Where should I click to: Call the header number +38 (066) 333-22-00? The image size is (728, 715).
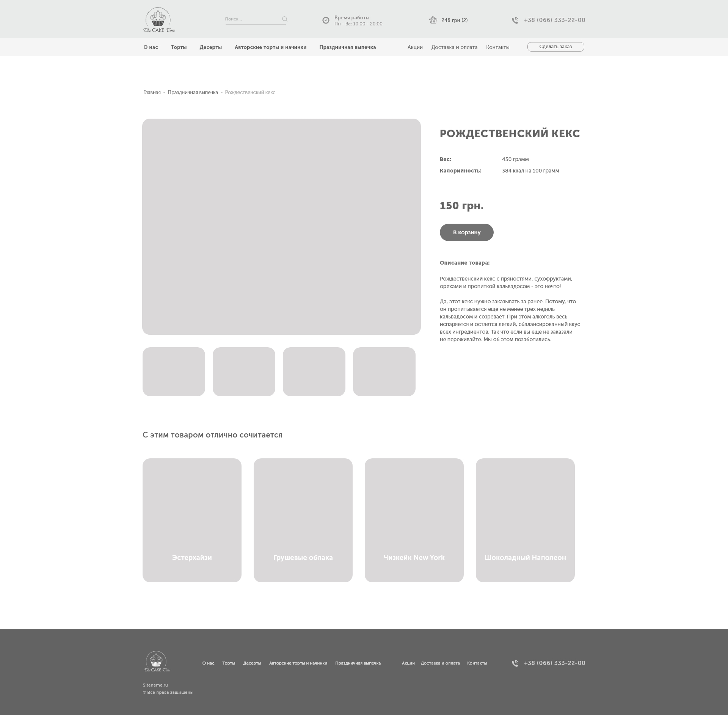click(x=554, y=20)
